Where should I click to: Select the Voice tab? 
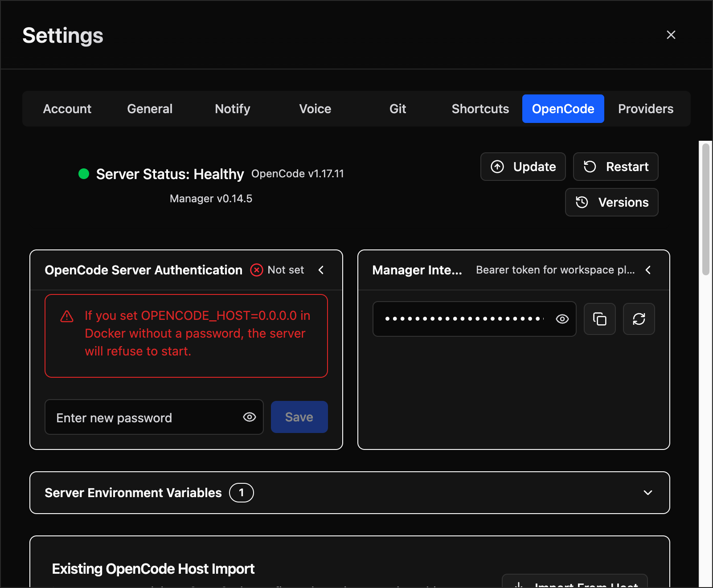pyautogui.click(x=315, y=109)
